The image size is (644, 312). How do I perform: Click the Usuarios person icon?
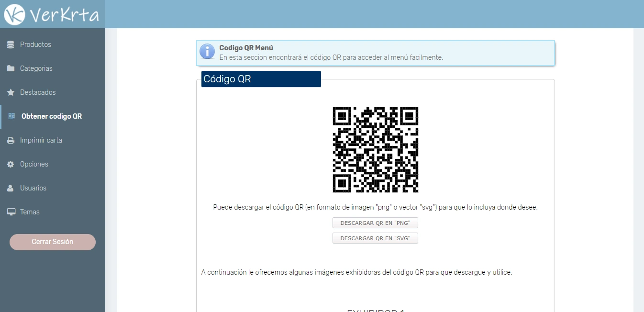tap(11, 188)
